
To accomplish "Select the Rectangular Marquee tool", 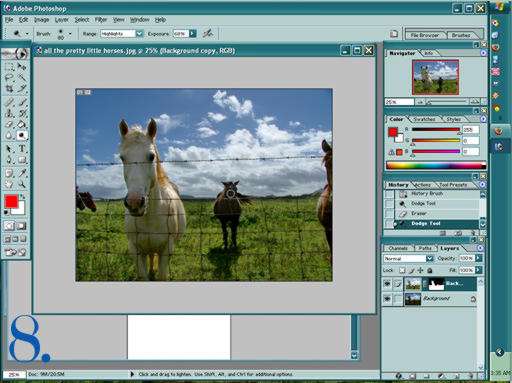I will (9, 67).
